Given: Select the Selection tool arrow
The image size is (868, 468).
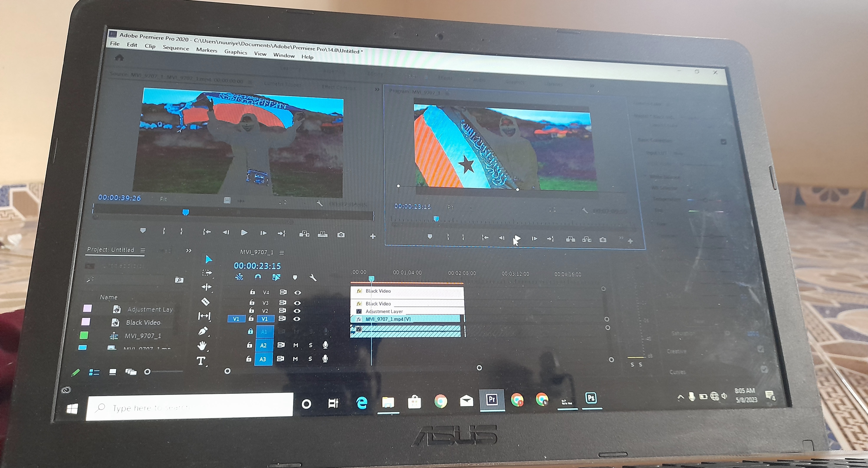Looking at the screenshot, I should click(209, 259).
